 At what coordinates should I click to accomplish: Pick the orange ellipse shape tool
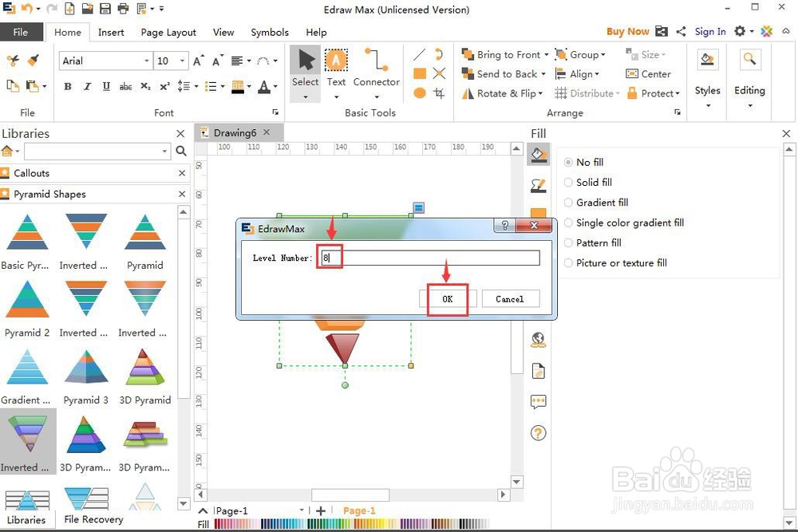click(420, 93)
